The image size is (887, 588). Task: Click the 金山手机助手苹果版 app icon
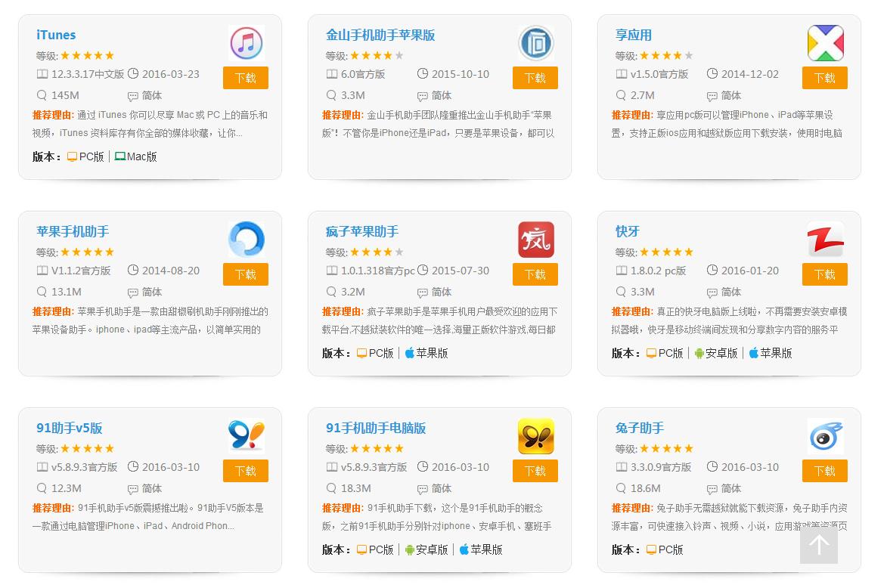535,43
